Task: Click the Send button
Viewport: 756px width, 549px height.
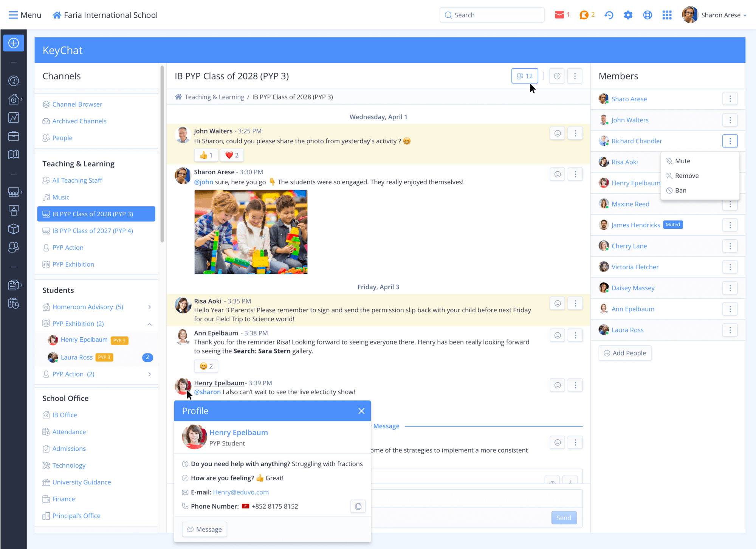Action: [x=564, y=518]
